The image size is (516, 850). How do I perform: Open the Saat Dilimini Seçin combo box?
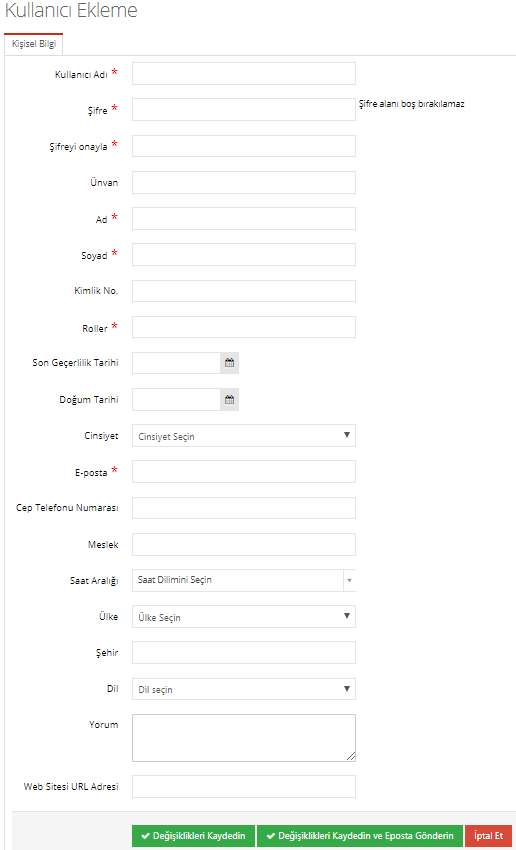coord(244,581)
